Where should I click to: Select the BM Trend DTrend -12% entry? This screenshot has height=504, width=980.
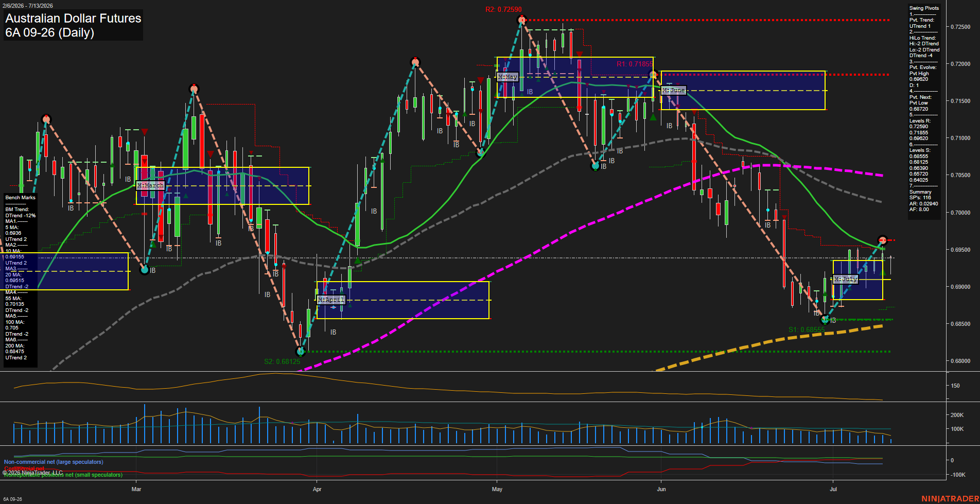(x=21, y=213)
